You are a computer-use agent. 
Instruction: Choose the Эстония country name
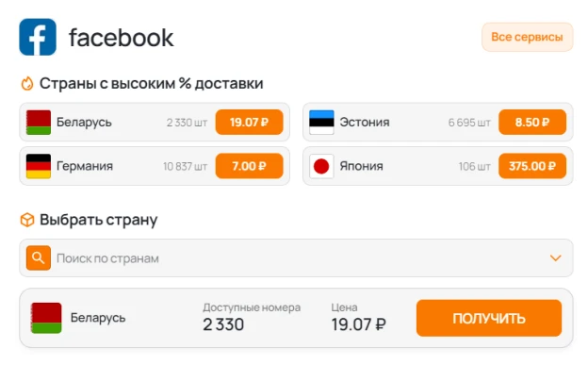pos(365,122)
